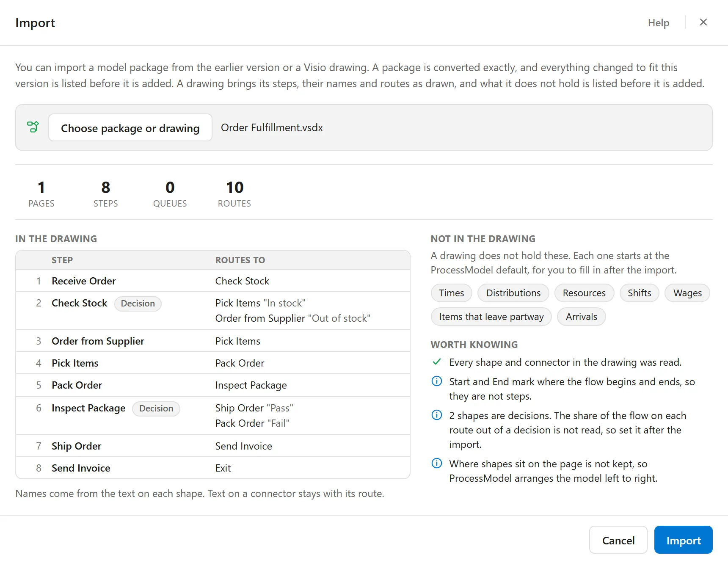This screenshot has width=728, height=563.
Task: Select step 1 'Receive Order'
Action: [x=84, y=281]
